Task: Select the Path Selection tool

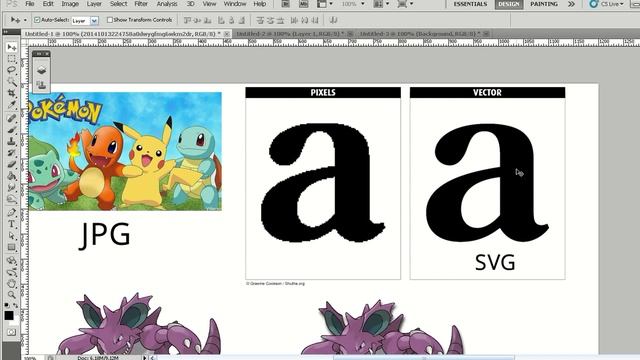Action: [x=11, y=236]
